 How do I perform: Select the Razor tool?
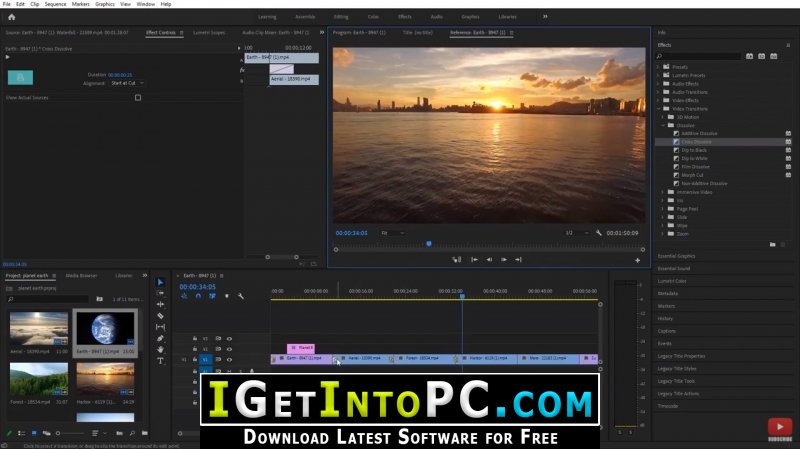160,316
